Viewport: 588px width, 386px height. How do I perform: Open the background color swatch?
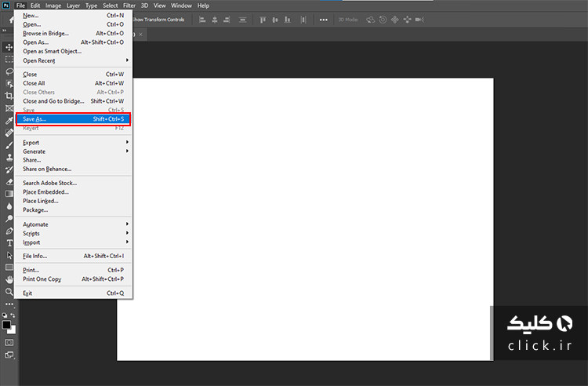click(13, 331)
